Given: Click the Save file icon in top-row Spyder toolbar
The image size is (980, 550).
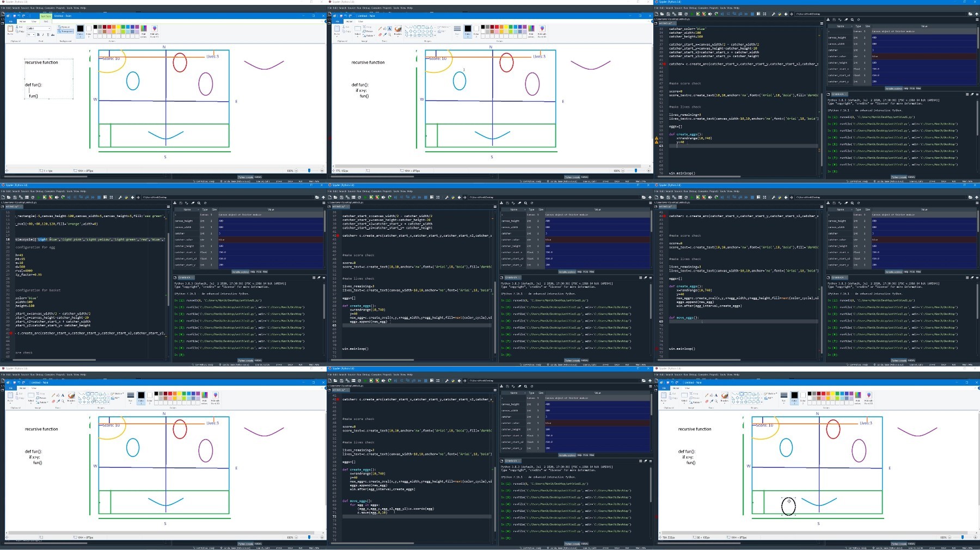Looking at the screenshot, I should [668, 14].
